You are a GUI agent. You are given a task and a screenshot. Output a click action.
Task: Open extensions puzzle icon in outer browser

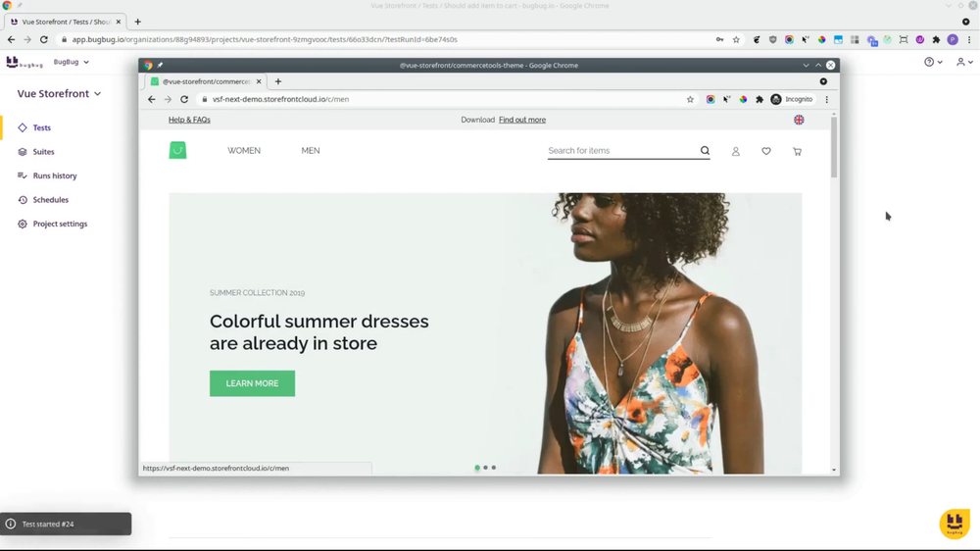(x=936, y=39)
